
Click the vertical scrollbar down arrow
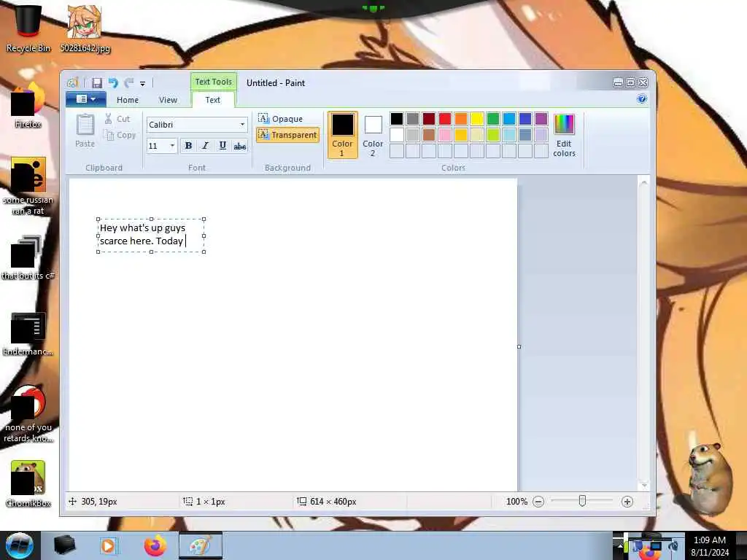[644, 485]
